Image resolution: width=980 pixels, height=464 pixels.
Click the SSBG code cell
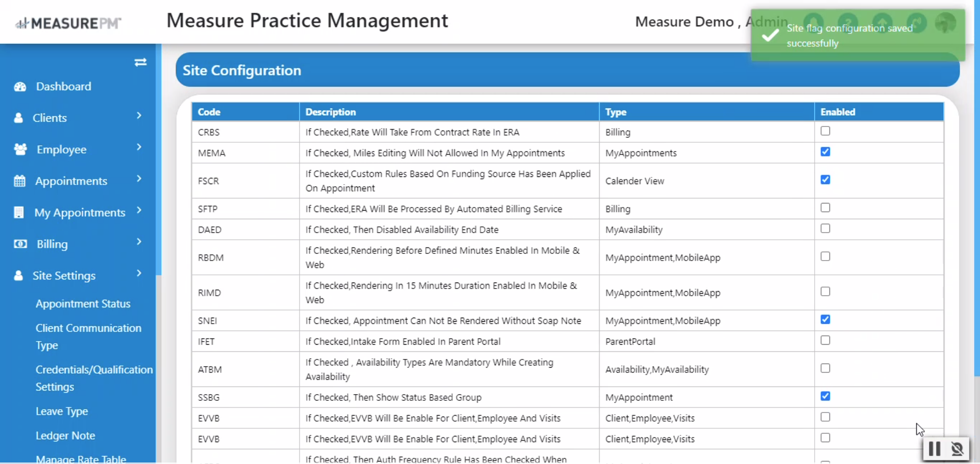246,397
